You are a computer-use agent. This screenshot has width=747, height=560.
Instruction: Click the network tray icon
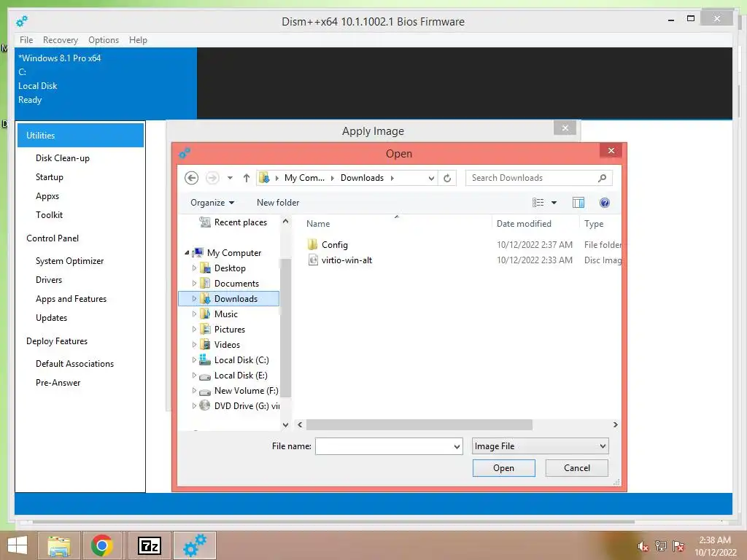(x=661, y=545)
